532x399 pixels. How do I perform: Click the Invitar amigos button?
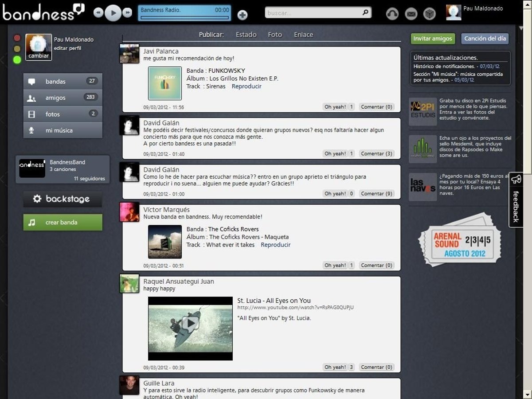pyautogui.click(x=432, y=39)
